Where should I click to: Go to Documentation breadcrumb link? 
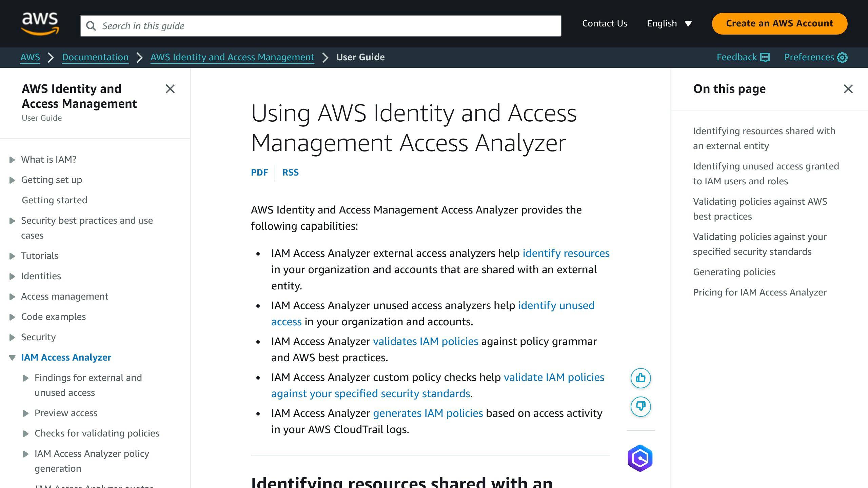[95, 57]
